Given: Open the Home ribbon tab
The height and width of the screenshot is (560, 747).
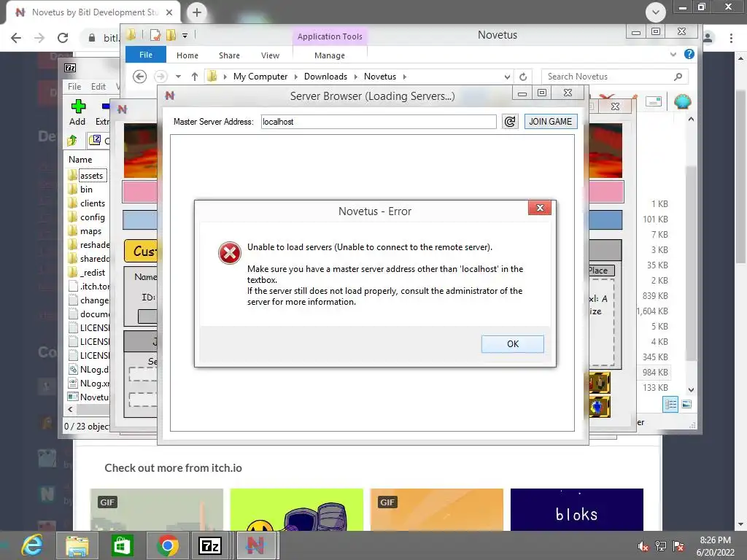Looking at the screenshot, I should coord(187,55).
